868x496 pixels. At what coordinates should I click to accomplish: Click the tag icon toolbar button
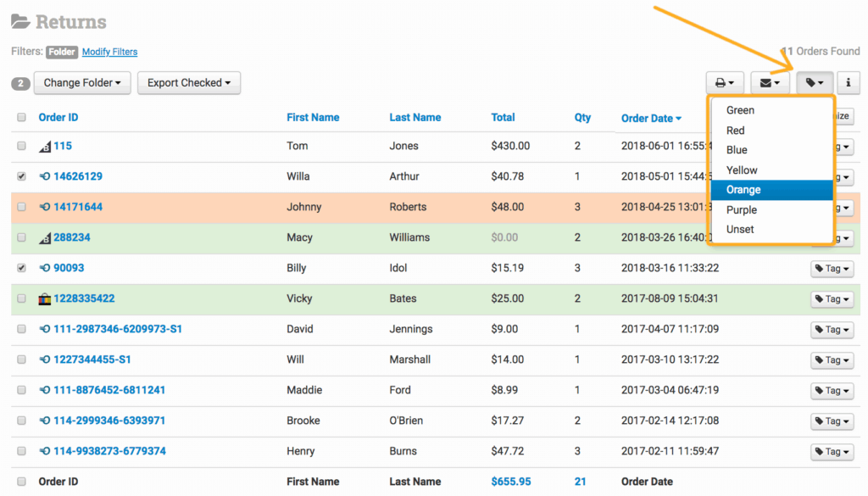pyautogui.click(x=815, y=83)
